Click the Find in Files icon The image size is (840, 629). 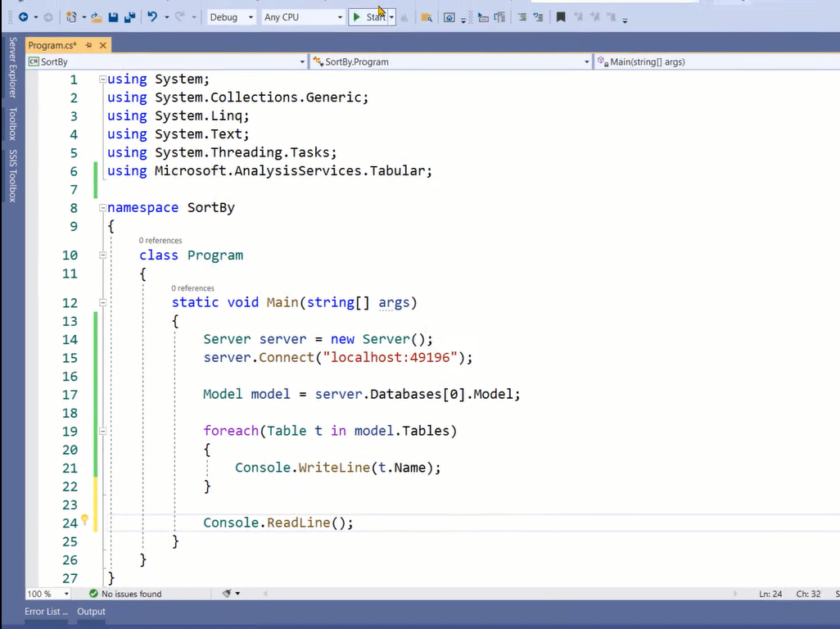click(427, 18)
